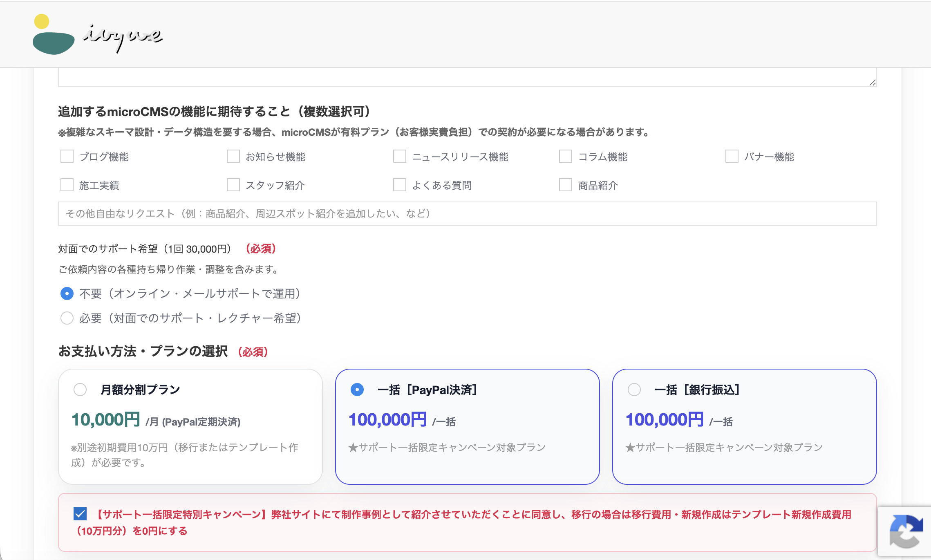Click the 100,000円 price in PayPal決済 card
The width and height of the screenshot is (931, 560).
[387, 420]
